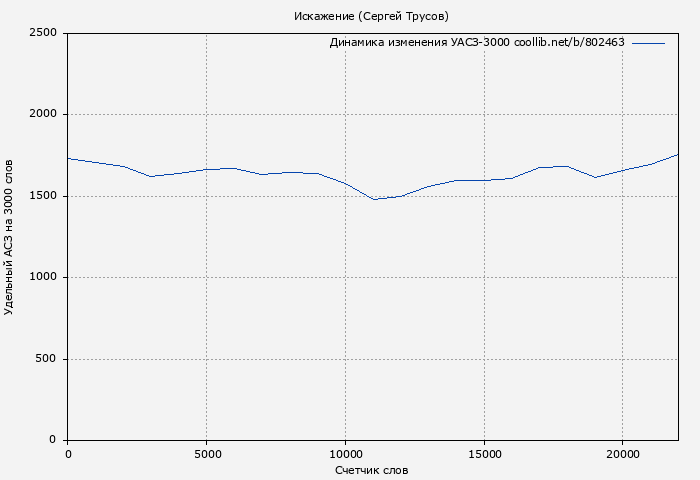700x480 pixels.
Task: Select the 1500 tick label on the y-axis
Action: [x=46, y=196]
